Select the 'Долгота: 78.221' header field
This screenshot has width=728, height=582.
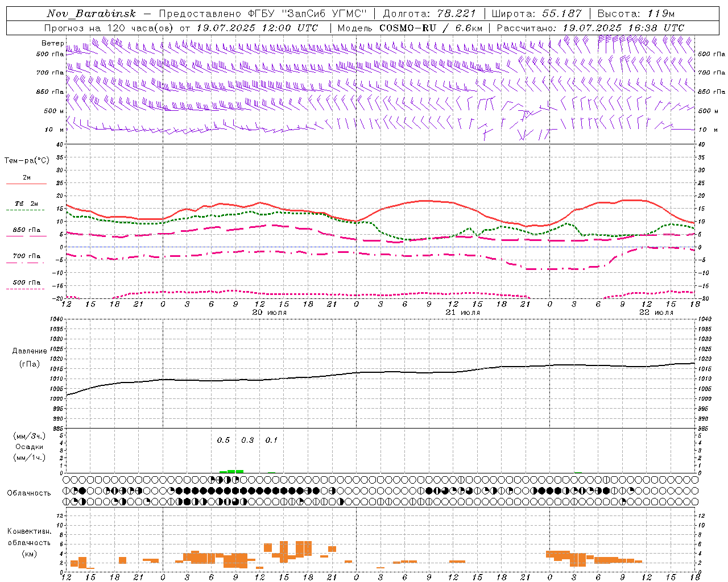pyautogui.click(x=429, y=14)
